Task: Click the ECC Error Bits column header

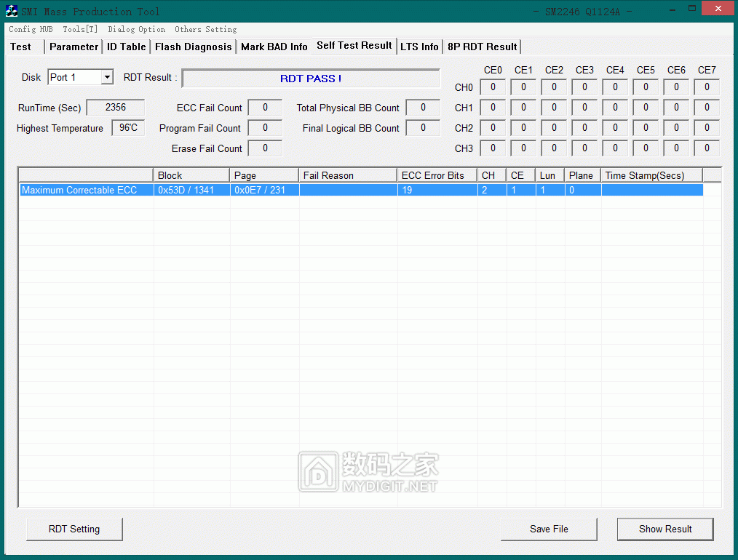Action: coord(437,175)
